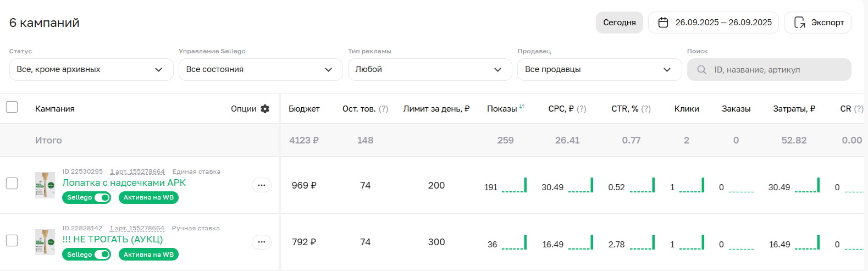Viewport: 868px width, 271px height.
Task: Click the Экспорт export icon
Action: click(x=799, y=23)
